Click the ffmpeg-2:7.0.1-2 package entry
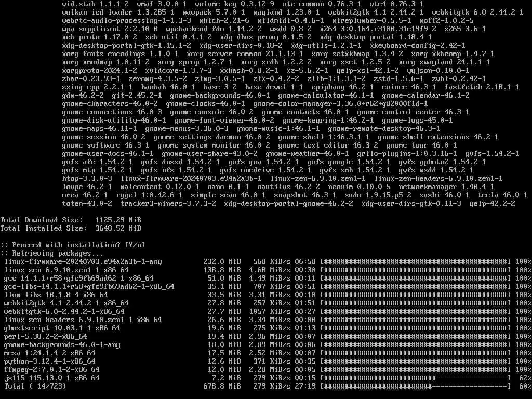Viewport: 532px width, 399px height. click(52, 369)
